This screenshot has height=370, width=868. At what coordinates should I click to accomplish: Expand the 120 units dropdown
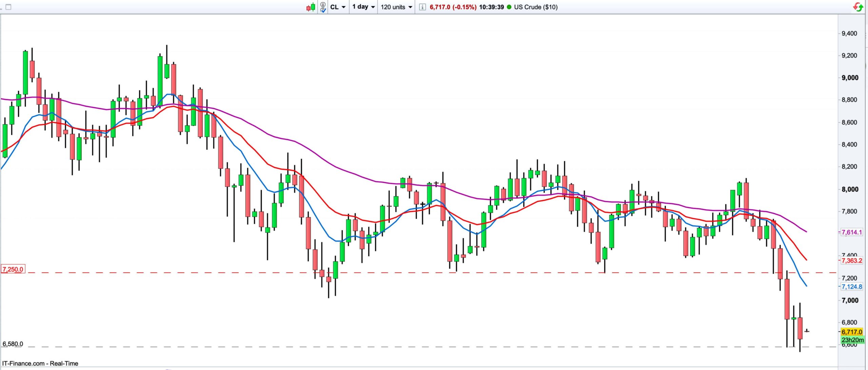tap(396, 7)
